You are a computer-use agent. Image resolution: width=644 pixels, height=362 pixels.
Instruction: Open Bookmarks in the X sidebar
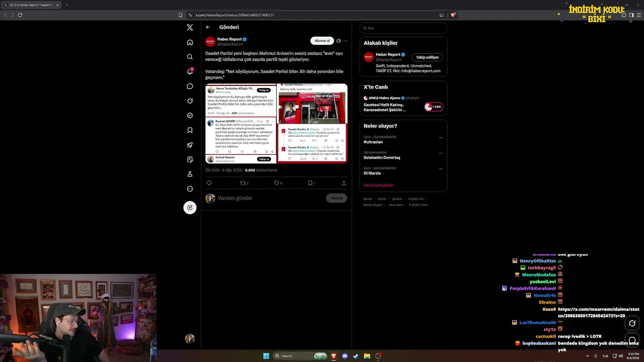pos(190,130)
